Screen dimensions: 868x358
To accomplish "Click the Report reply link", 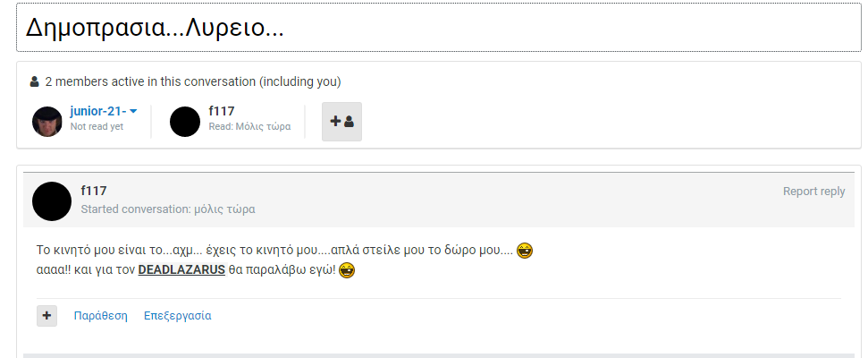I will pos(813,192).
